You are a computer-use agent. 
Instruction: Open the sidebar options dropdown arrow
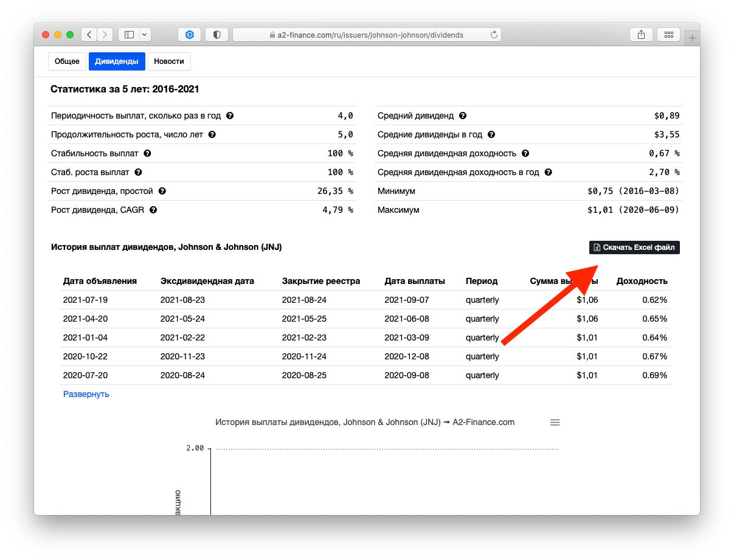pos(145,35)
